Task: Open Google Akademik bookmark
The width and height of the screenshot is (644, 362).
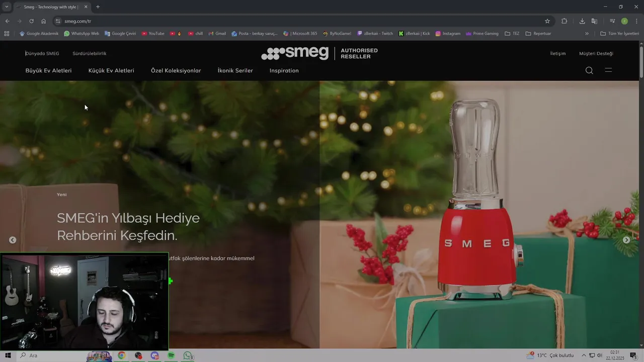Action: [x=39, y=34]
